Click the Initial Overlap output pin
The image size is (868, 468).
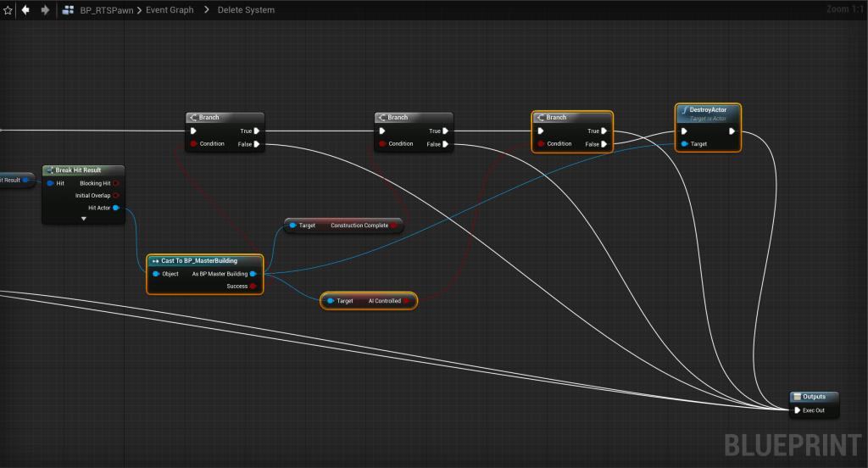(x=116, y=195)
